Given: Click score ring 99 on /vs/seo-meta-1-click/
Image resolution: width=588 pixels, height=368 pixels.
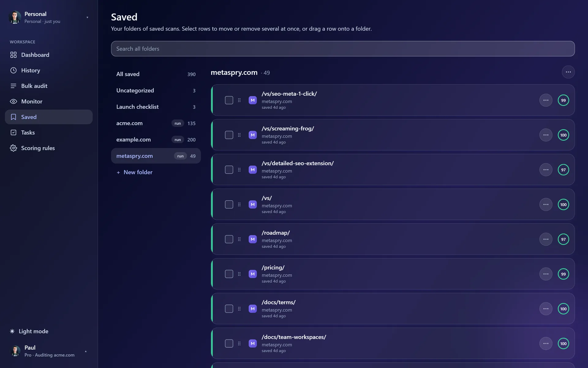Looking at the screenshot, I should 563,100.
